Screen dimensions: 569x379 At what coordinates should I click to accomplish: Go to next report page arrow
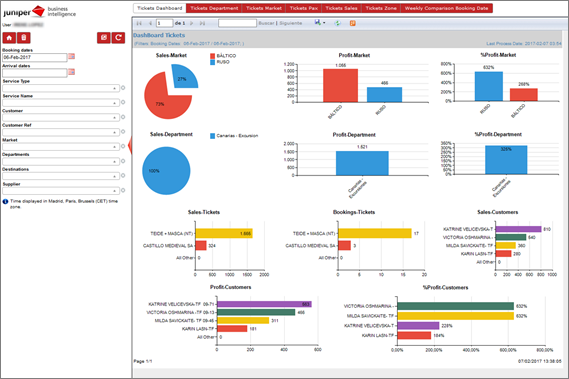click(x=192, y=23)
